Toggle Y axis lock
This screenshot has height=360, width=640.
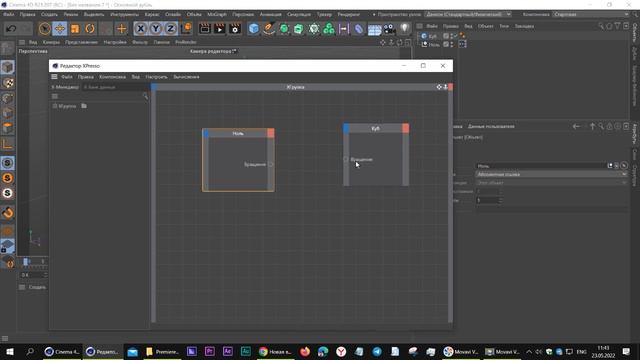[156, 29]
